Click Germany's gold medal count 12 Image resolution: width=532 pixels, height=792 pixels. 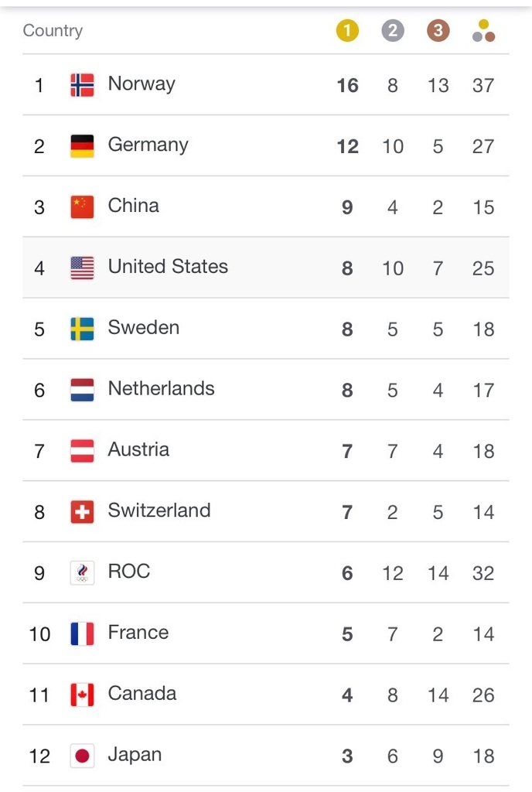(x=348, y=146)
